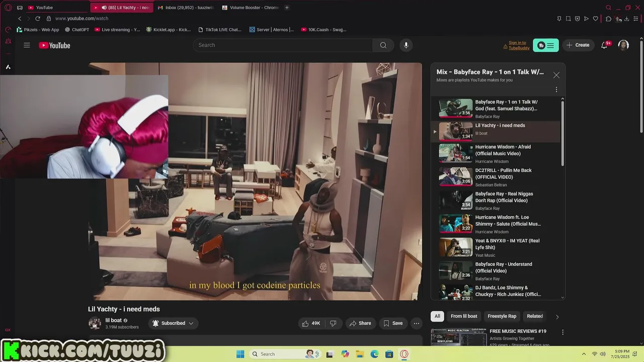Select the All filter chip
This screenshot has height=362, width=644.
click(437, 316)
